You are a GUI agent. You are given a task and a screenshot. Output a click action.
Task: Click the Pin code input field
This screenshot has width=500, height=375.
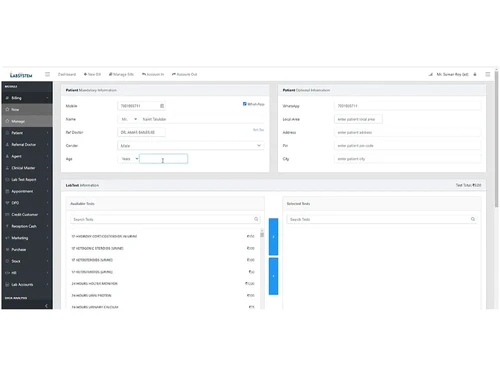(x=408, y=146)
